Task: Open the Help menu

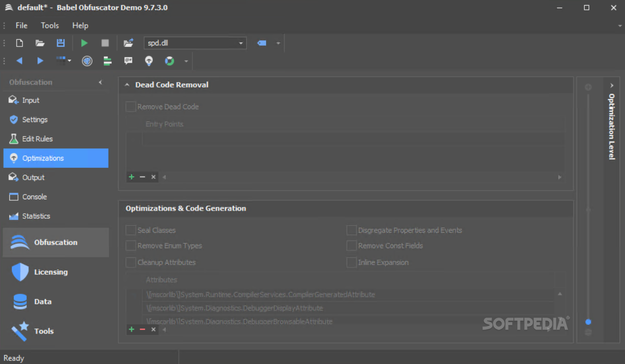Action: (80, 25)
